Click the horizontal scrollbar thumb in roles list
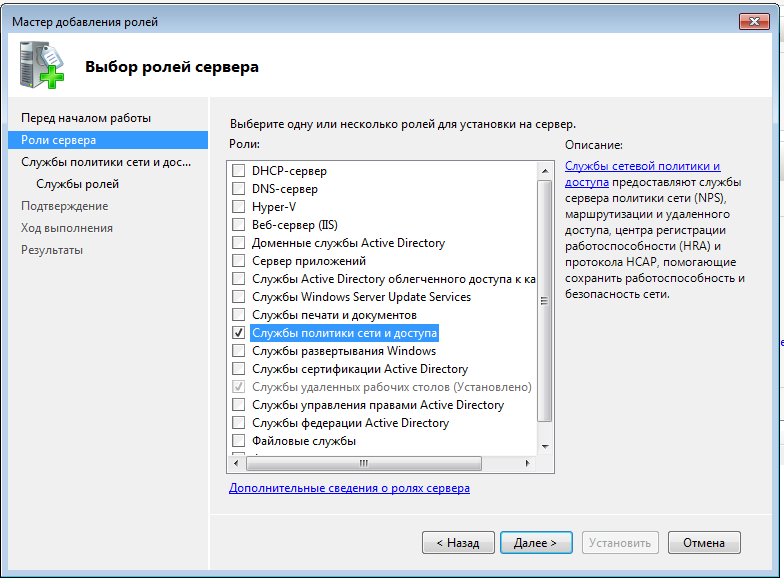This screenshot has width=784, height=584. [363, 463]
